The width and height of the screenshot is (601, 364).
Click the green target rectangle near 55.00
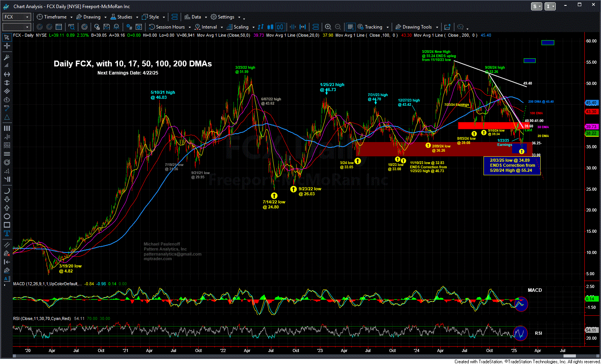click(x=529, y=60)
